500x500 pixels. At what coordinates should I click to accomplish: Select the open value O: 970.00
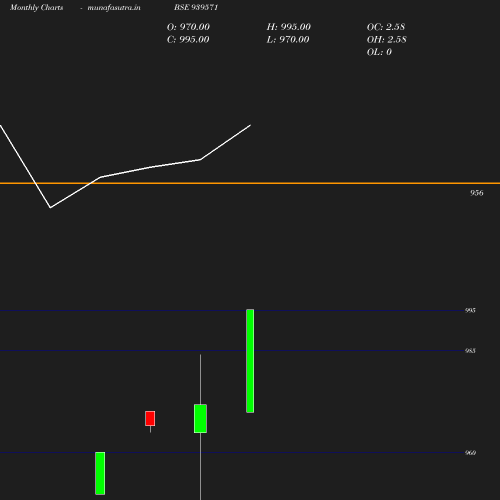coord(188,27)
